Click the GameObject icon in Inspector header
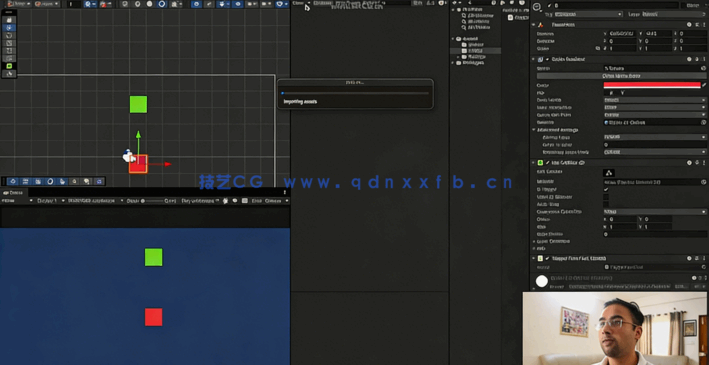This screenshot has height=365, width=709. pos(537,6)
